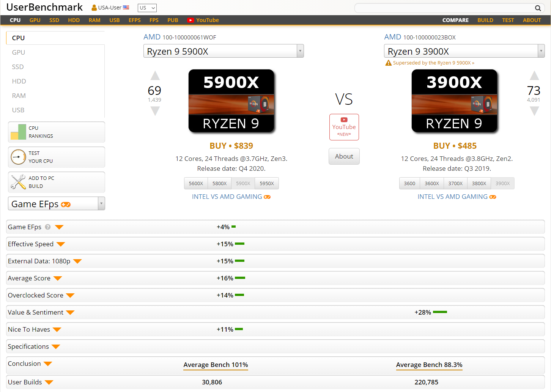Open Intel vs AMD Gaming link under 3900X
The width and height of the screenshot is (551, 392).
pyautogui.click(x=457, y=197)
